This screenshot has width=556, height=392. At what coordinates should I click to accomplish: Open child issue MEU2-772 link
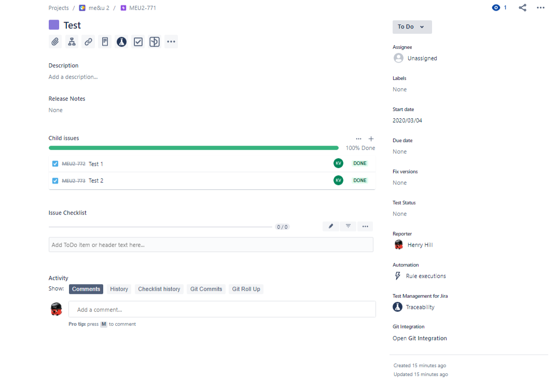[x=74, y=164]
